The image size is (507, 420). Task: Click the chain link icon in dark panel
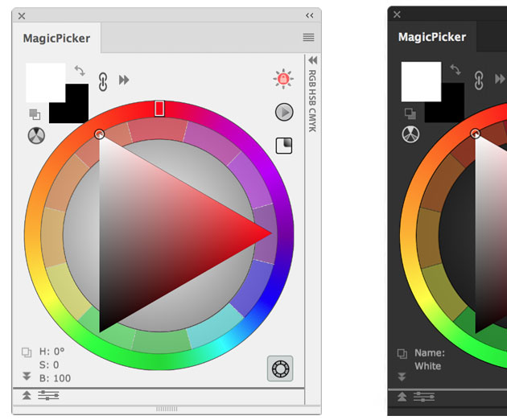pyautogui.click(x=479, y=80)
